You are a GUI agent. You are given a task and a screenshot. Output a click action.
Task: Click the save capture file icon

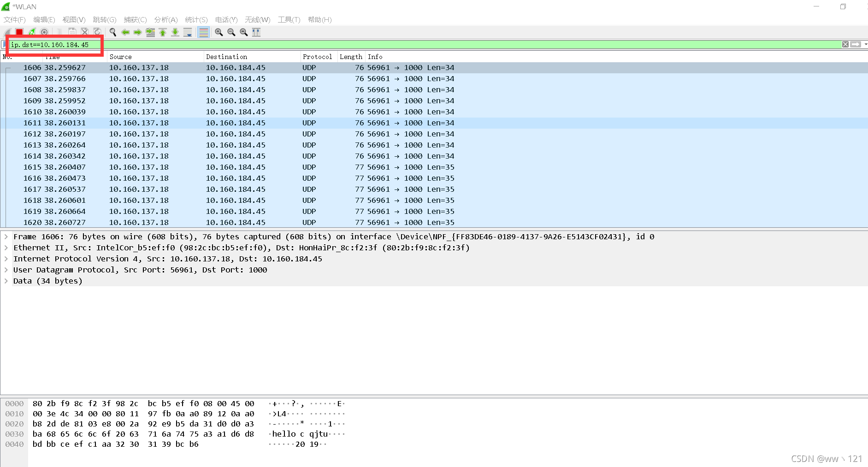pos(72,32)
